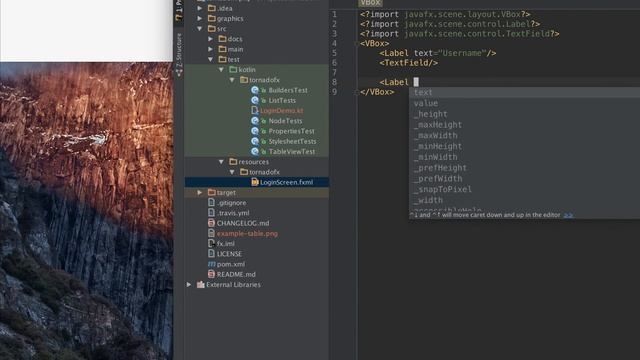Image resolution: width=640 pixels, height=360 pixels.
Task: Click the ListTests class icon
Action: click(x=255, y=100)
